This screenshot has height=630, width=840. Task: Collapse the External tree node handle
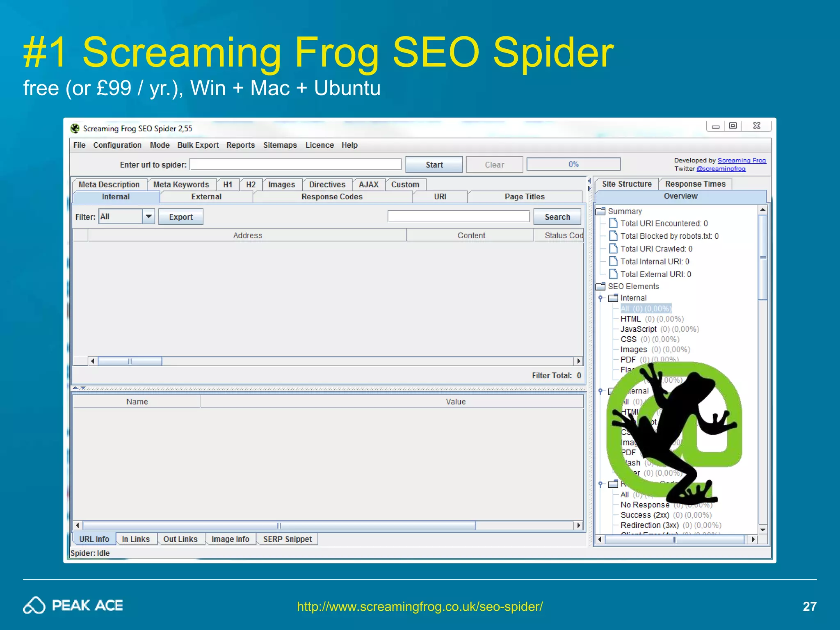pyautogui.click(x=600, y=391)
